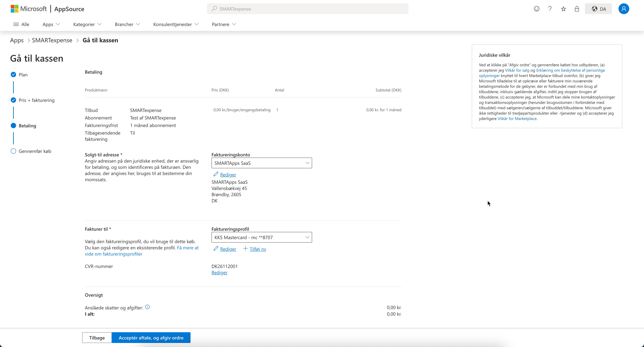Expand the Konsulenttjenester menu
Image resolution: width=644 pixels, height=347 pixels.
click(x=176, y=24)
